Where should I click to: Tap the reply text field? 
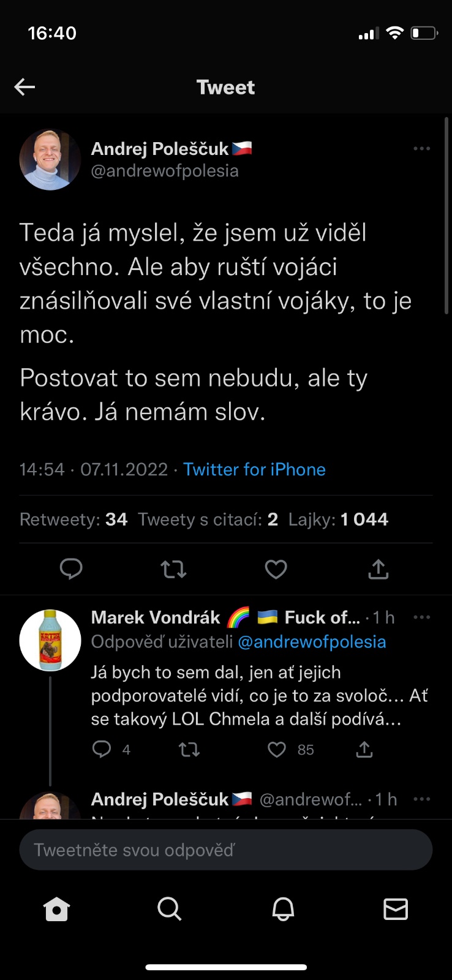click(x=226, y=850)
